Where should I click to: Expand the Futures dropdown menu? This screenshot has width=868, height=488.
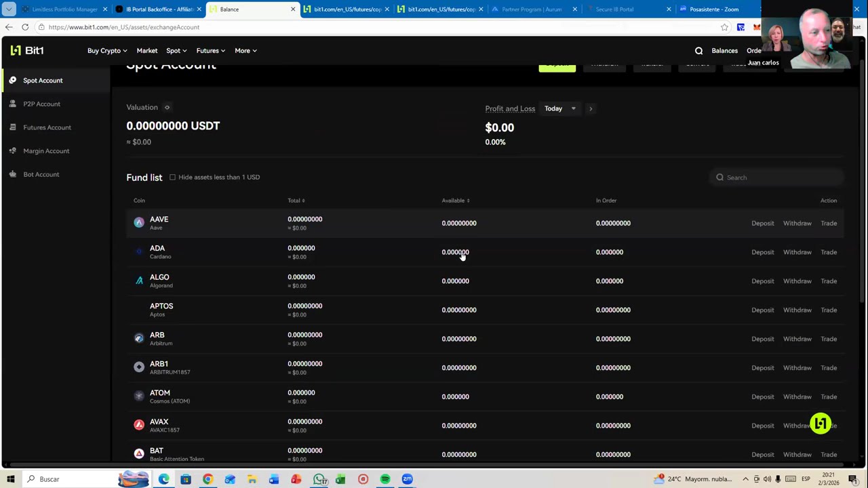click(211, 51)
